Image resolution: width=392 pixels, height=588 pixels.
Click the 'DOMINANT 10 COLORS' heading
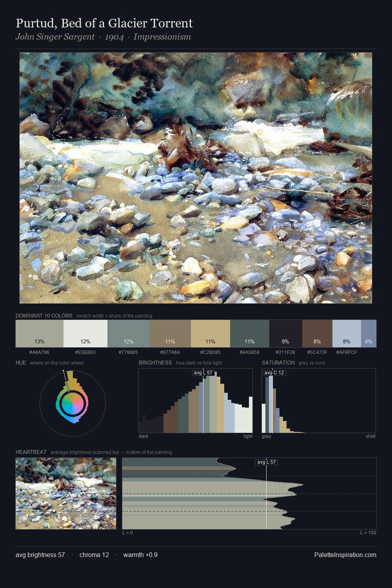tap(44, 316)
